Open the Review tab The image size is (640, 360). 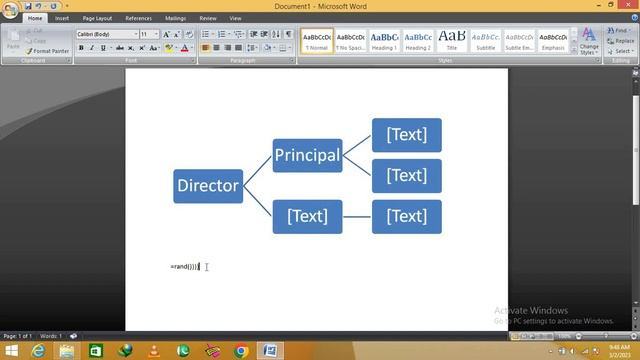(x=208, y=18)
